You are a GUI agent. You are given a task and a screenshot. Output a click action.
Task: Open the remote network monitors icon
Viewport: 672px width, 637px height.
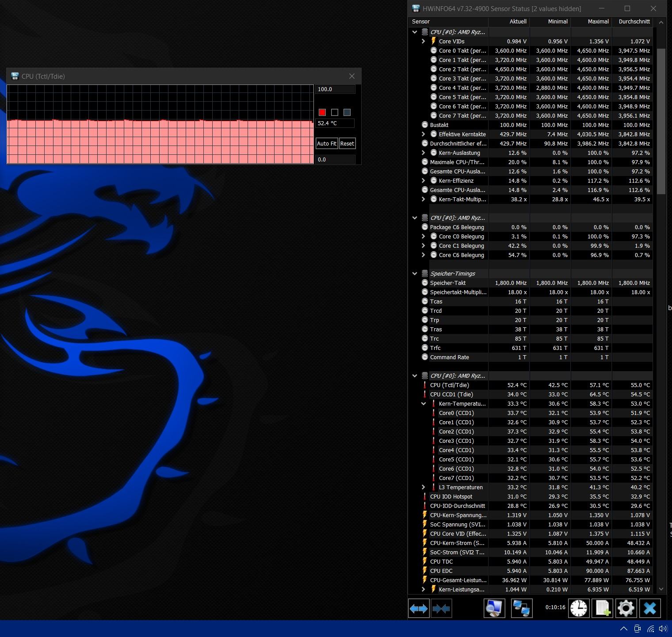click(521, 609)
